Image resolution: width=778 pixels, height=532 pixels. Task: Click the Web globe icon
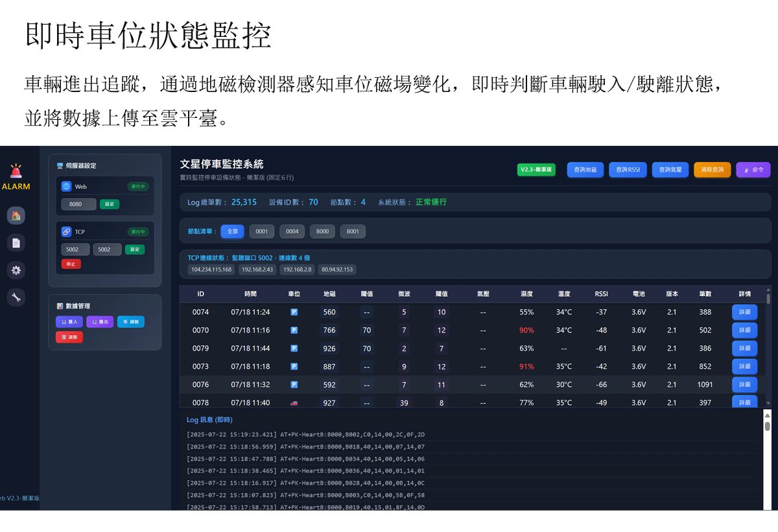66,187
